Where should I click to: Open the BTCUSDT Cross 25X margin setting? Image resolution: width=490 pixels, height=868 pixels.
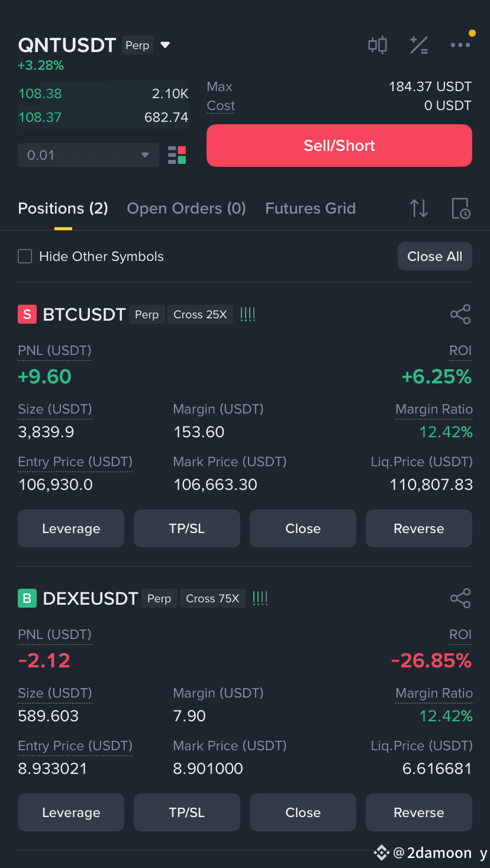point(200,315)
